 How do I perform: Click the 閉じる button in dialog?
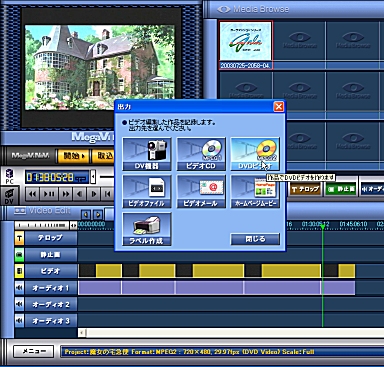[x=255, y=239]
